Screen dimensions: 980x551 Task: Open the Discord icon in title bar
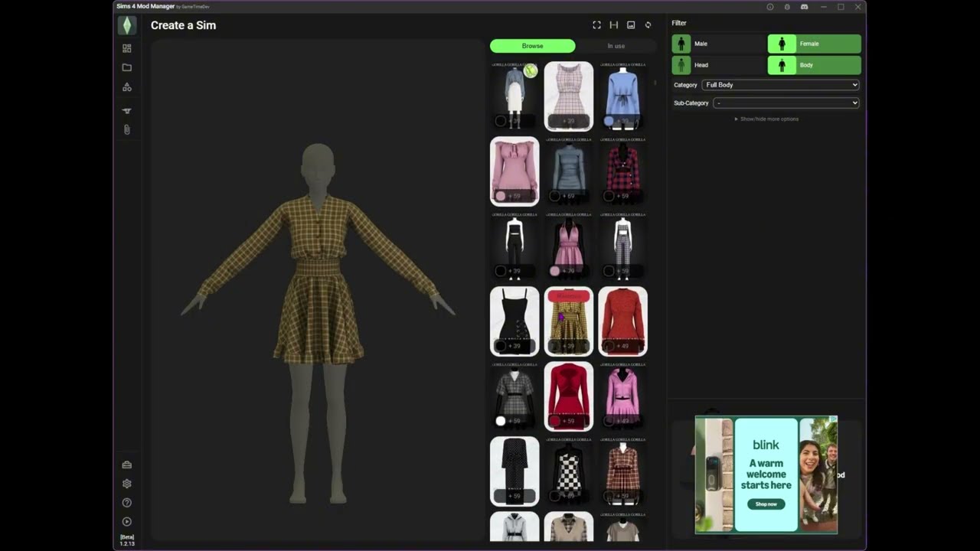tap(804, 7)
